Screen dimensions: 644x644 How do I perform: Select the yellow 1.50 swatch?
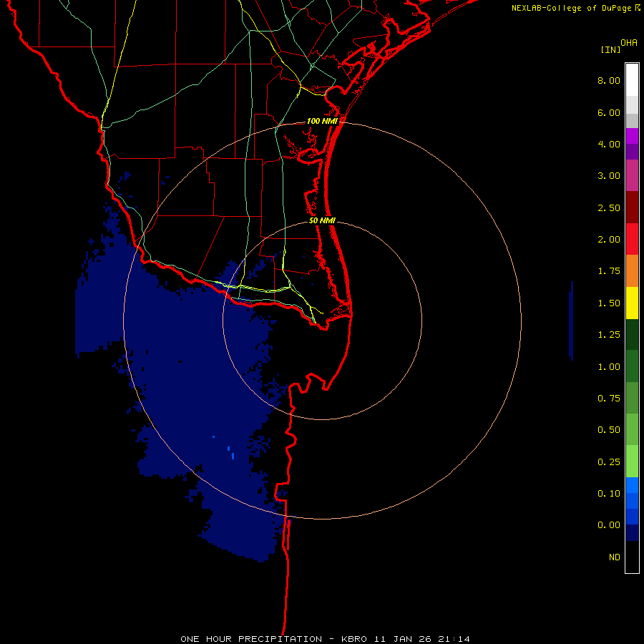[x=632, y=303]
